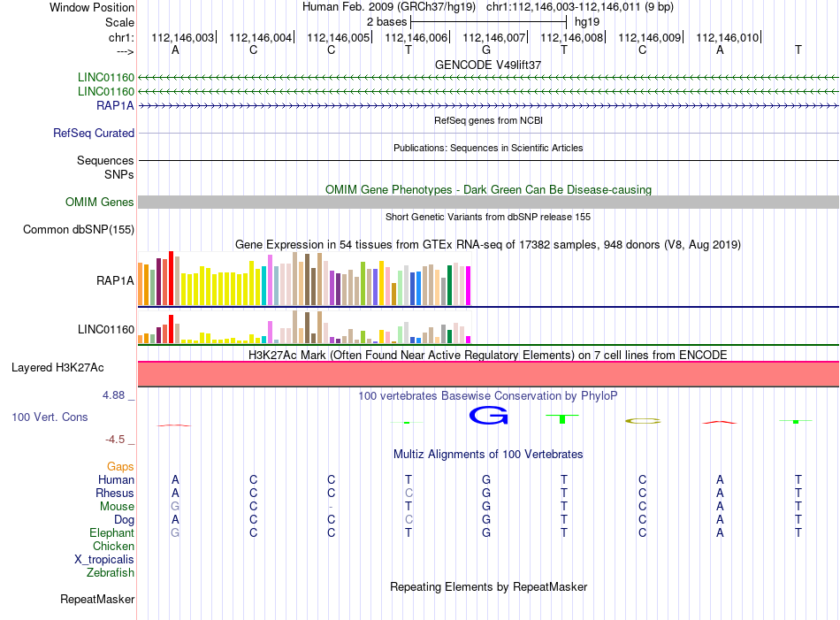840x620 pixels.
Task: Open the OMIM Genes track label
Action: [x=100, y=202]
